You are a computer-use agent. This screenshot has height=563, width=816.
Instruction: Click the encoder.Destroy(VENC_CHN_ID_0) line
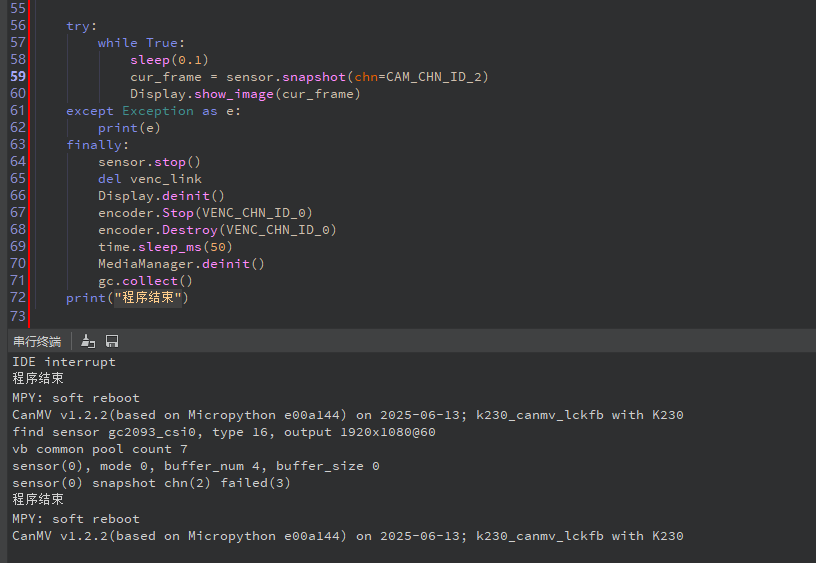216,229
